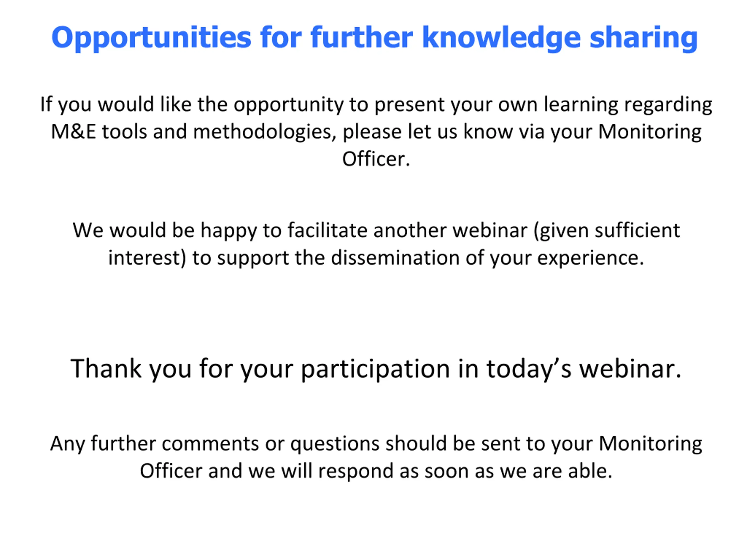This screenshot has width=747, height=560.
Task: Click the sentence beginning 'We would be happy'
Action: coord(376,244)
